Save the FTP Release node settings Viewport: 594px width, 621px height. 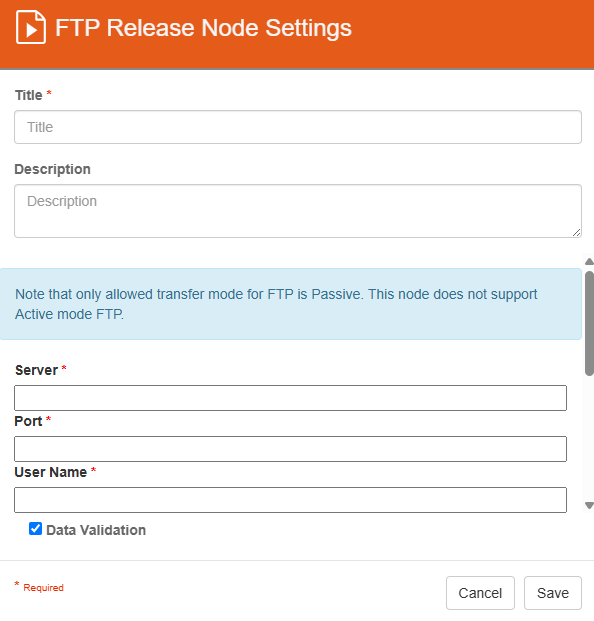click(x=553, y=593)
